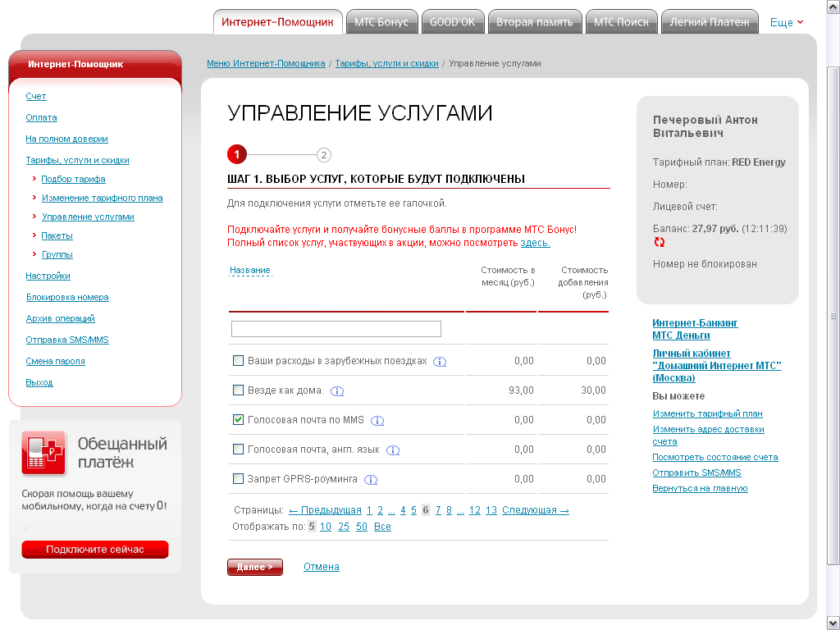The image size is (840, 630).
Task: Enable Везде как дома service checkbox
Action: [239, 390]
